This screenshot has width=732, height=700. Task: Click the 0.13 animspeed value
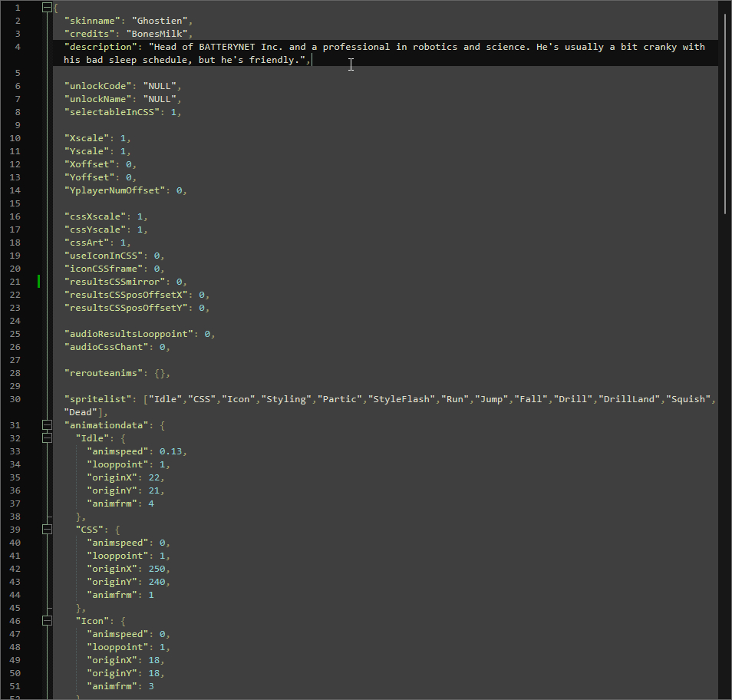pyautogui.click(x=170, y=451)
